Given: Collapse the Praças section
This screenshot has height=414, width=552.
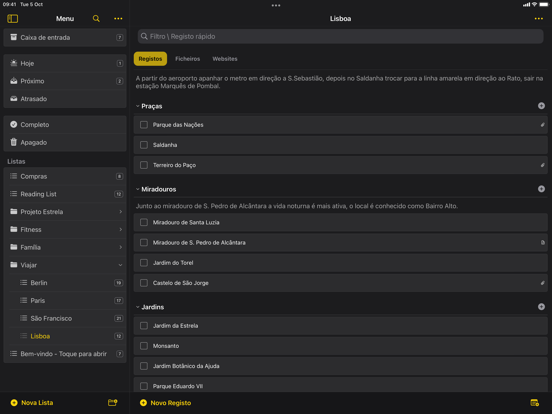Looking at the screenshot, I should 138,106.
